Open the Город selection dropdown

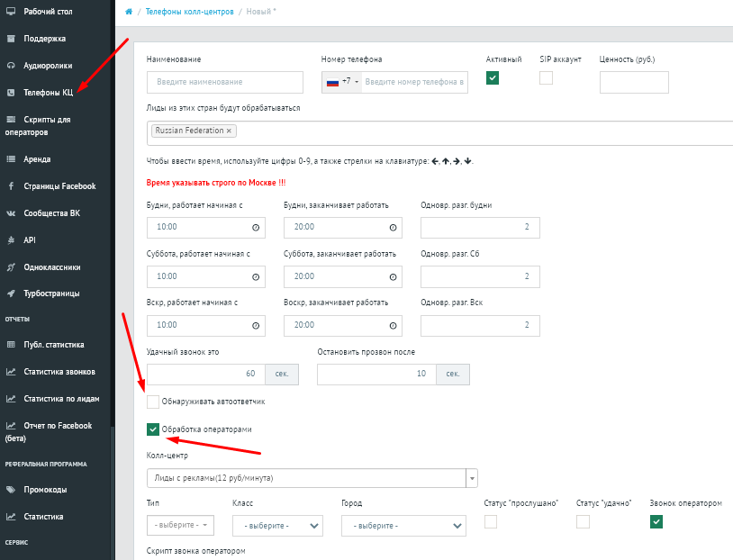[x=403, y=526]
